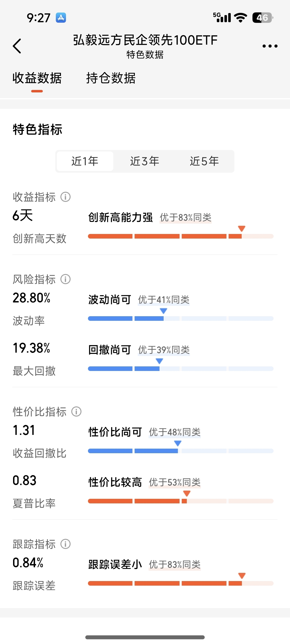Image resolution: width=290 pixels, height=644 pixels.
Task: Click the 夏普比率 orange progress bar
Action: [181, 501]
